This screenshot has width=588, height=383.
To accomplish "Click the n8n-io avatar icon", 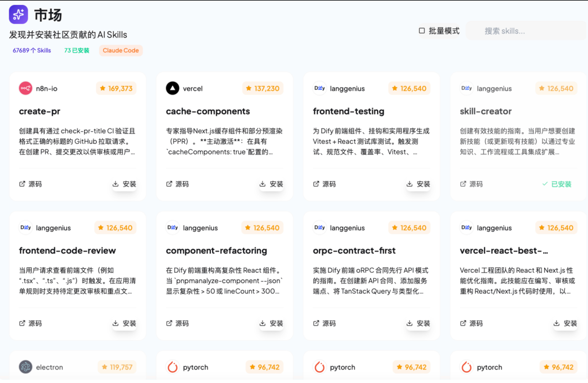I will [25, 89].
